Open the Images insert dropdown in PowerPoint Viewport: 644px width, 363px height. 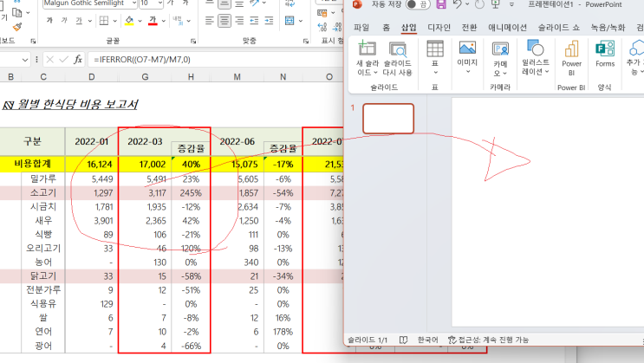467,56
